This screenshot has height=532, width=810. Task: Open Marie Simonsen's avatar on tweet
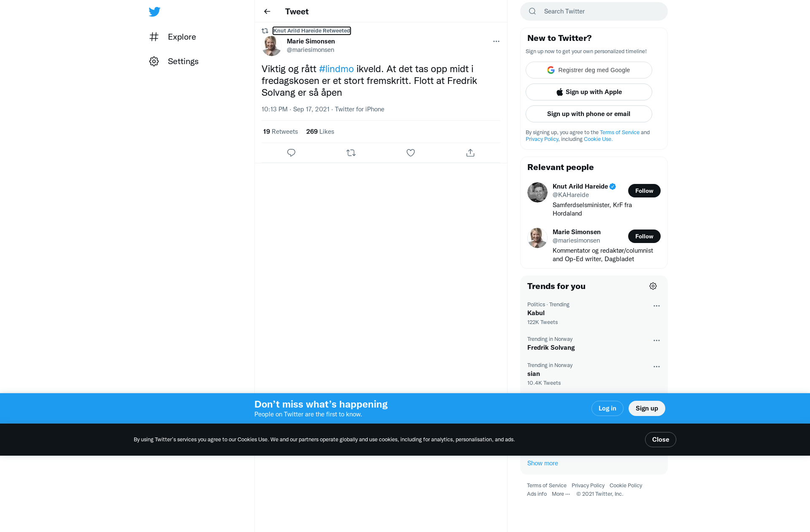(272, 46)
